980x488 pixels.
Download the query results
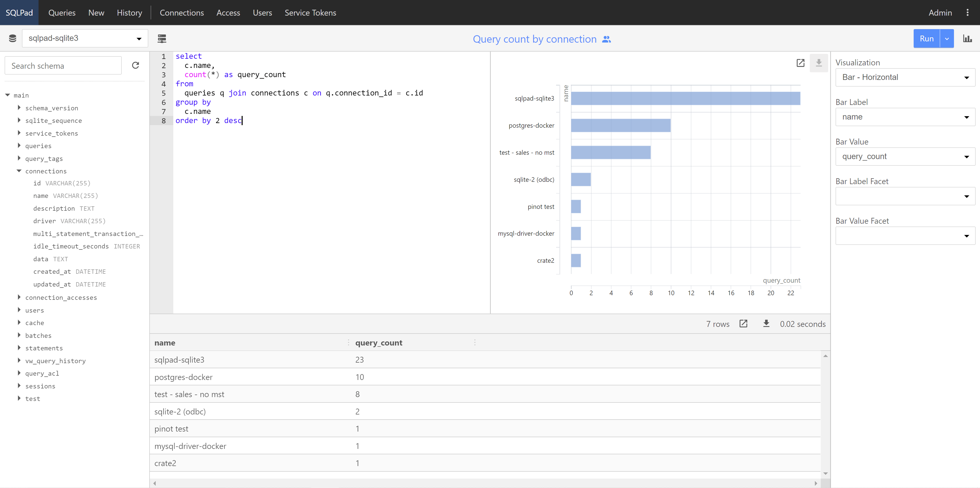tap(766, 324)
